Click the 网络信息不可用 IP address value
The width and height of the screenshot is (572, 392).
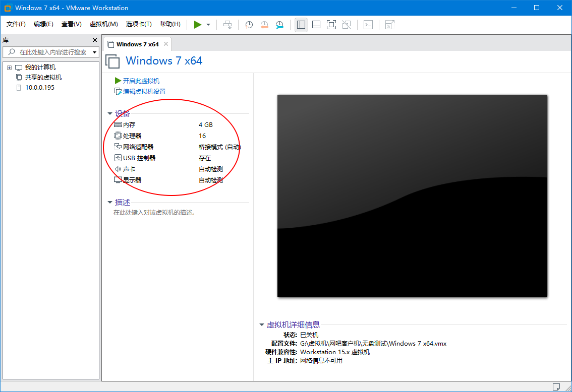point(321,361)
